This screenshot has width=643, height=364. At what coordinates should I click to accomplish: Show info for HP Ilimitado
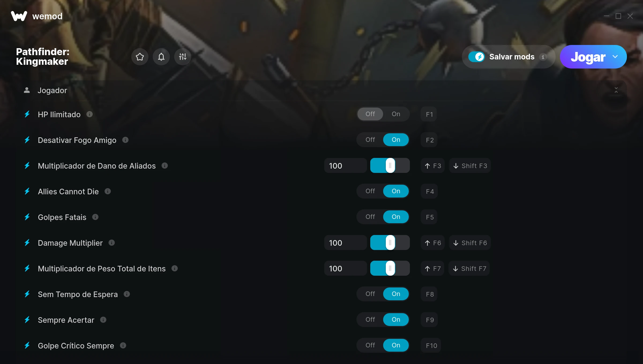(x=89, y=114)
